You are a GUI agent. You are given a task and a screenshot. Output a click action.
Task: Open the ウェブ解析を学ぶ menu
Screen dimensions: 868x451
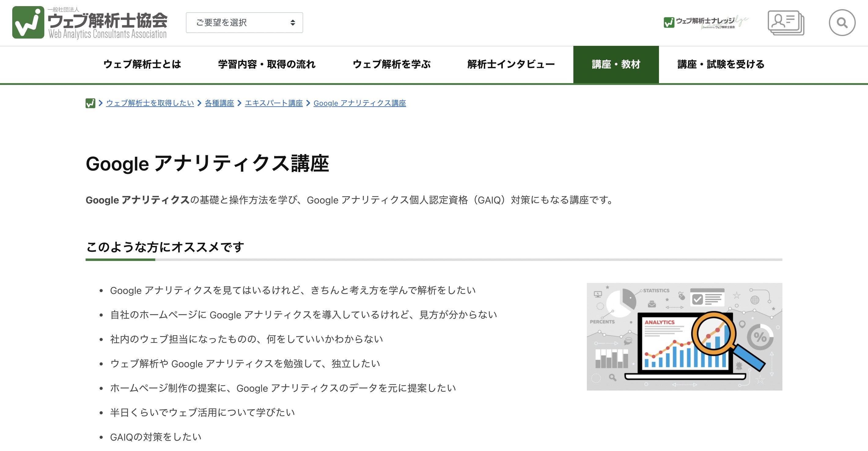[x=392, y=64]
